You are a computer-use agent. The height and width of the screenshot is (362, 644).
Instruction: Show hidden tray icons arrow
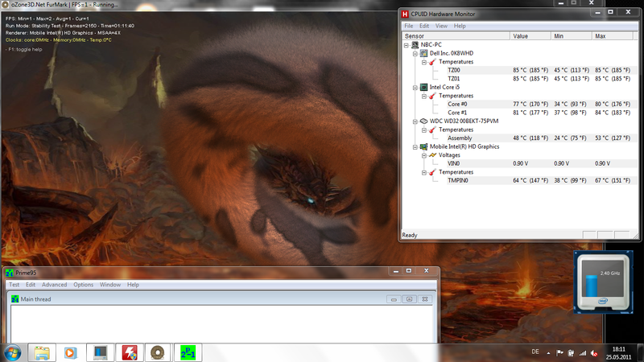(x=548, y=353)
